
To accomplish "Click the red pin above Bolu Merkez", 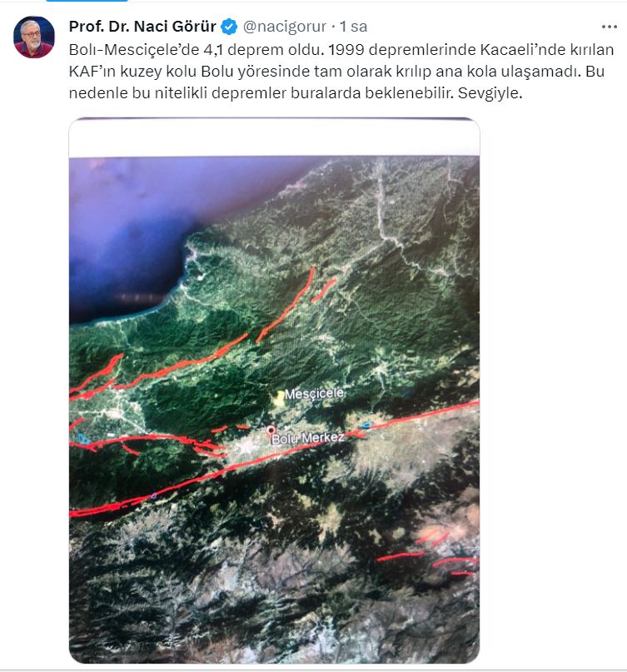I will pos(271,431).
